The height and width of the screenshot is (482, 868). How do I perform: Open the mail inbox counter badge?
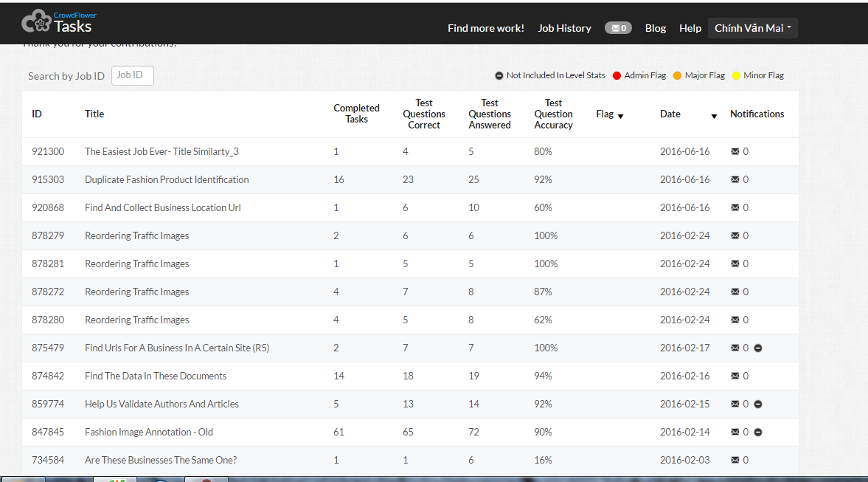618,28
